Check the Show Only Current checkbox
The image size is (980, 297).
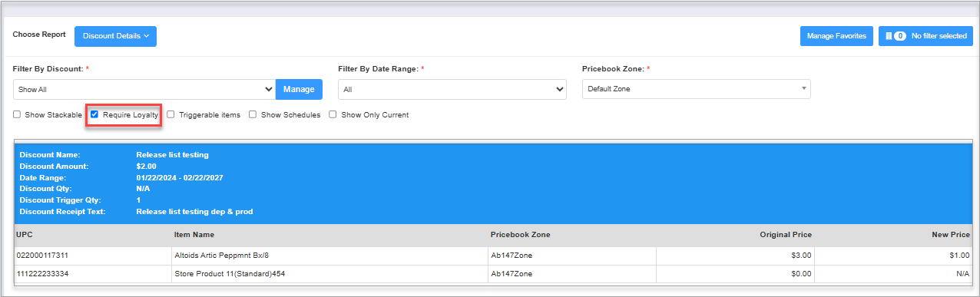click(x=333, y=115)
